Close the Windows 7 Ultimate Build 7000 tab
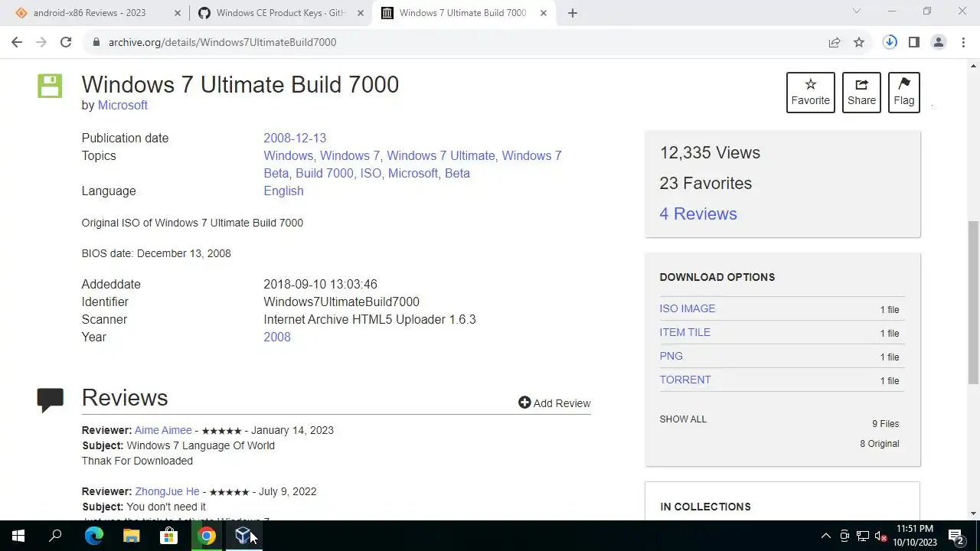Viewport: 980px width, 551px height. tap(544, 13)
